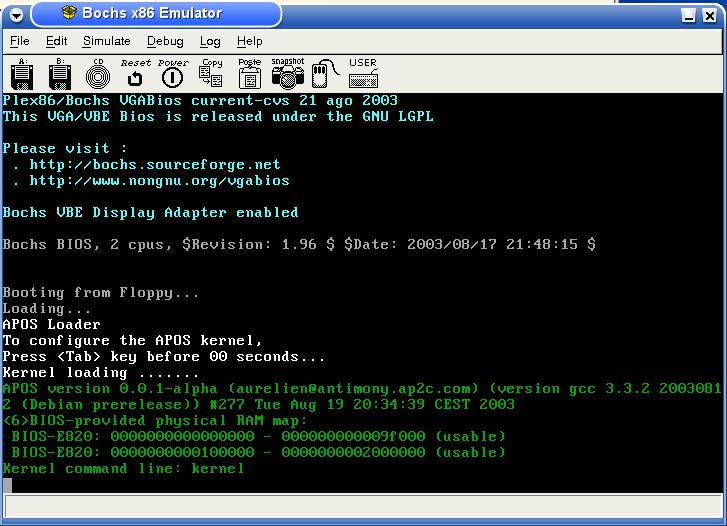Image resolution: width=727 pixels, height=526 pixels.
Task: Open the Help menu
Action: [249, 41]
